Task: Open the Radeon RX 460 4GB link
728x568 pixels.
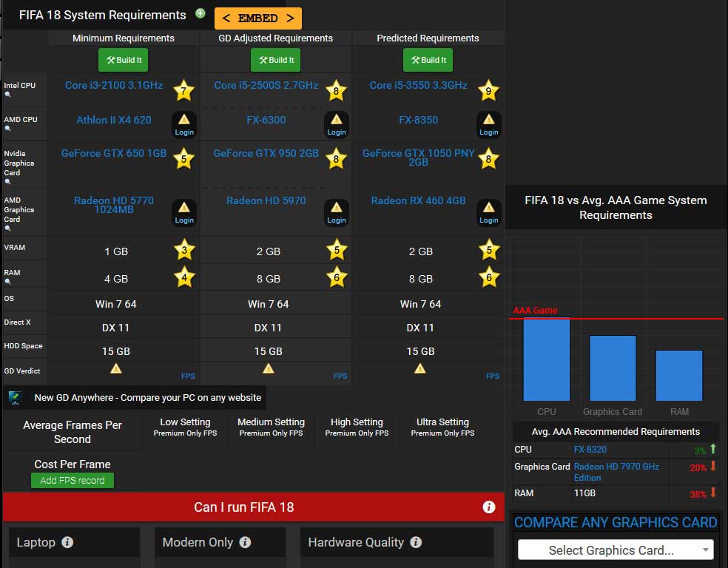Action: [418, 201]
